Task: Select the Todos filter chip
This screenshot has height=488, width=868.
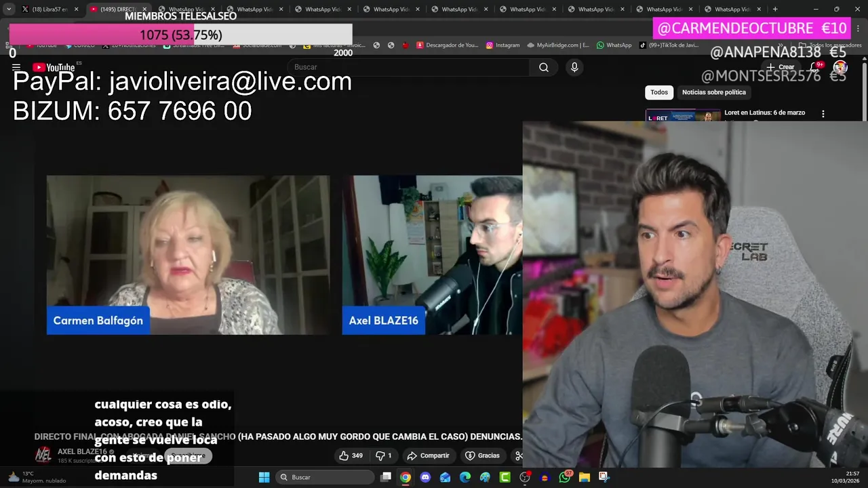Action: 659,92
